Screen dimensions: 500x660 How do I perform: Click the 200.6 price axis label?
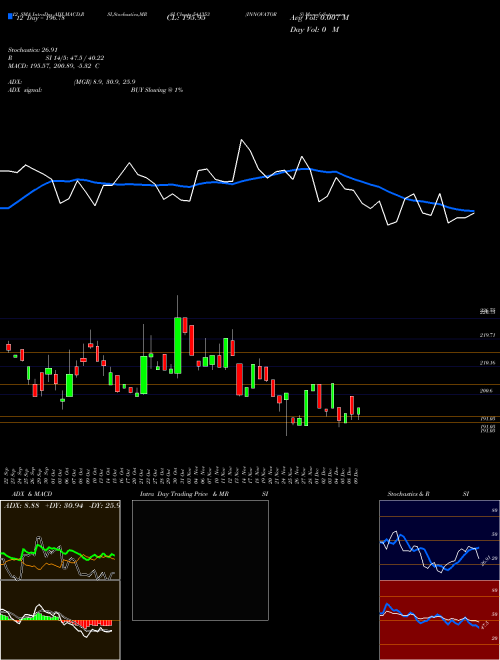(x=487, y=391)
